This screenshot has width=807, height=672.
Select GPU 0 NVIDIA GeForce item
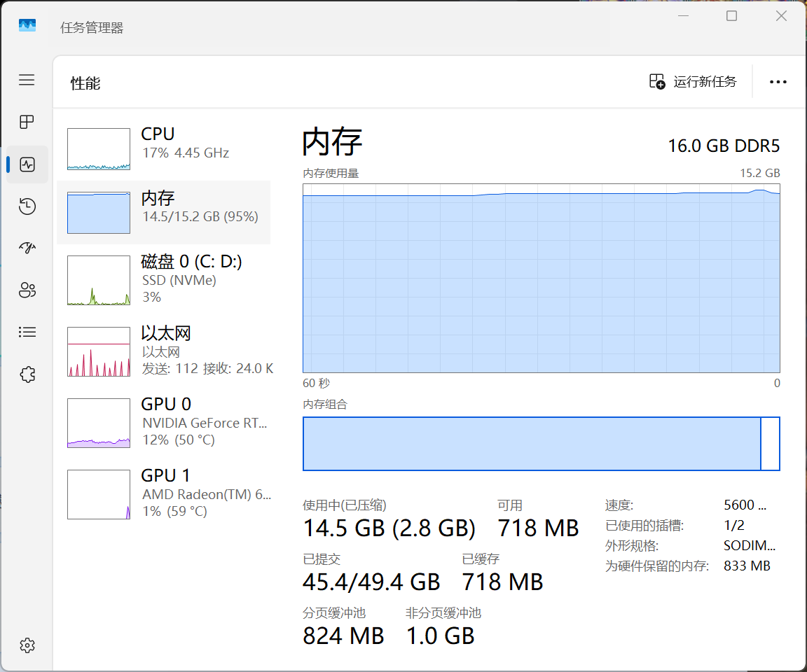pyautogui.click(x=164, y=423)
